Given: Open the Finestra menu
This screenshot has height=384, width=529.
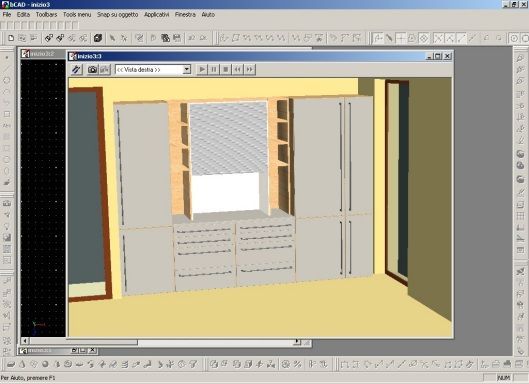Looking at the screenshot, I should pyautogui.click(x=185, y=15).
